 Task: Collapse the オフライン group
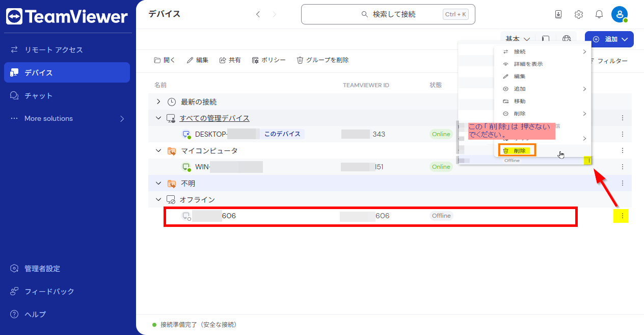click(x=158, y=200)
